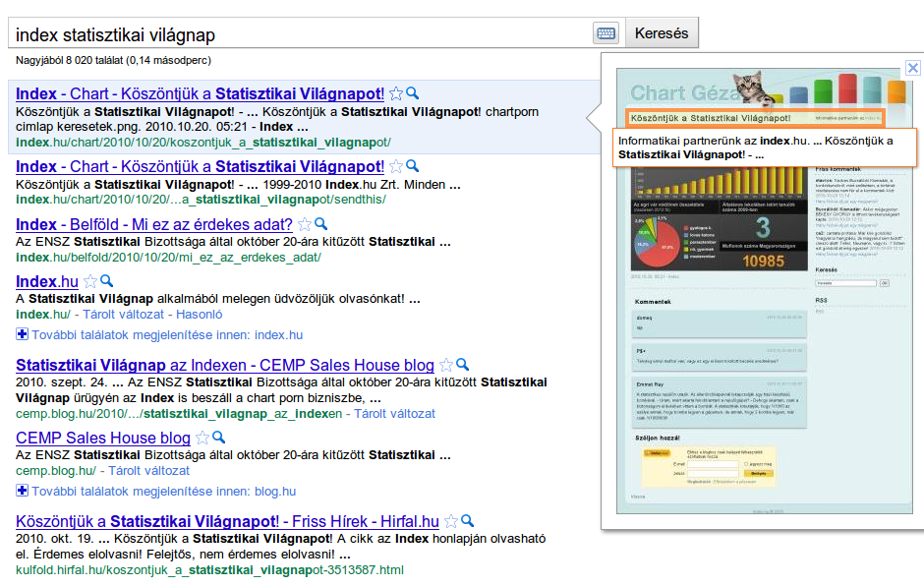Open the Hirfal.hu 'Friss Hírek' result title
The image size is (924, 587).
point(227,521)
